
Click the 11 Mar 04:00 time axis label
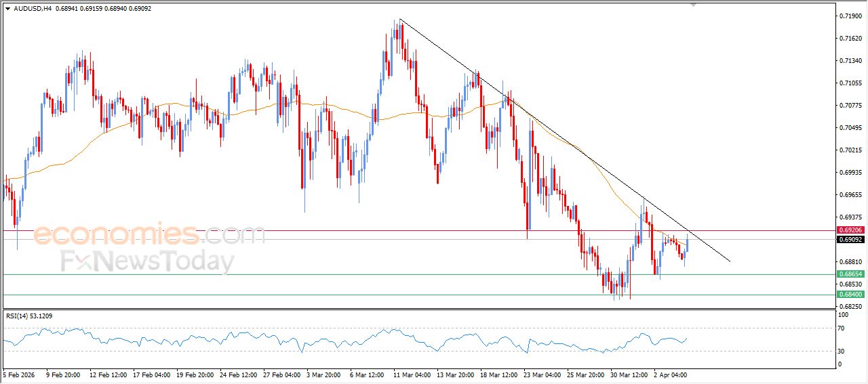[413, 375]
